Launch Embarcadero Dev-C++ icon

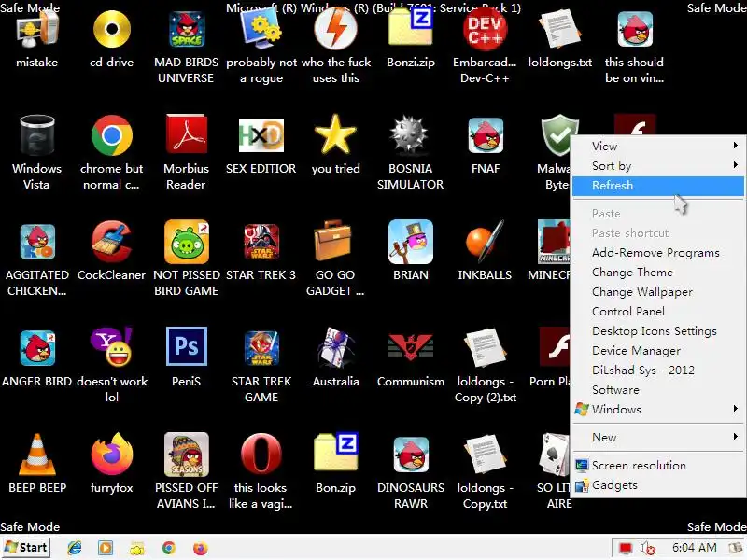485,30
